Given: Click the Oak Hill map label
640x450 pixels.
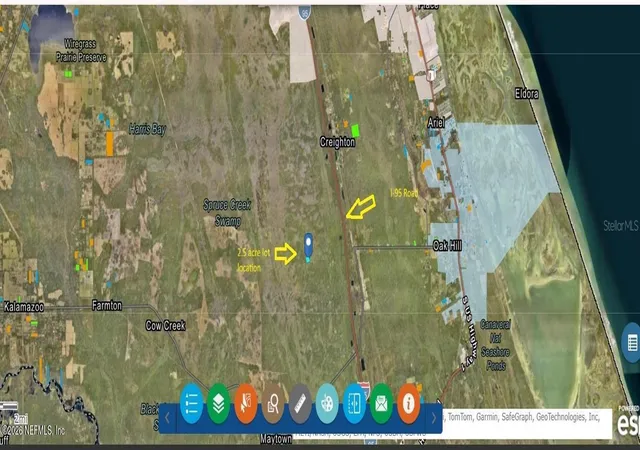Looking at the screenshot, I should click(x=447, y=245).
